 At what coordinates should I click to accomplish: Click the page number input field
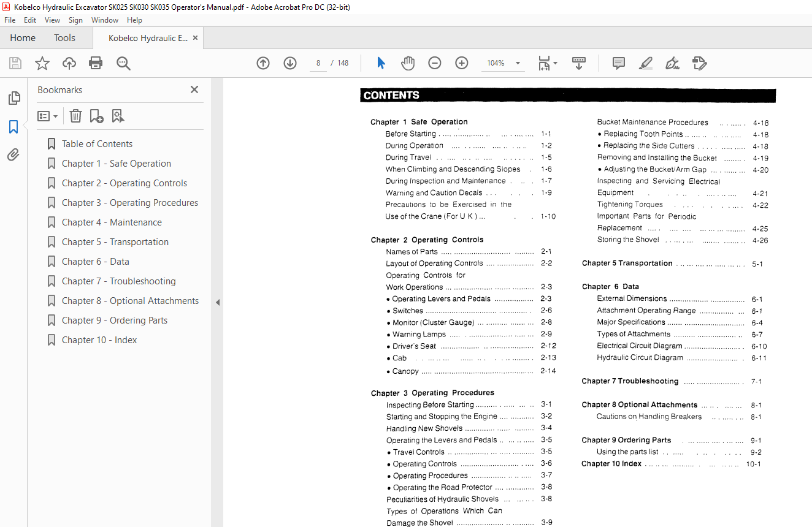point(318,63)
